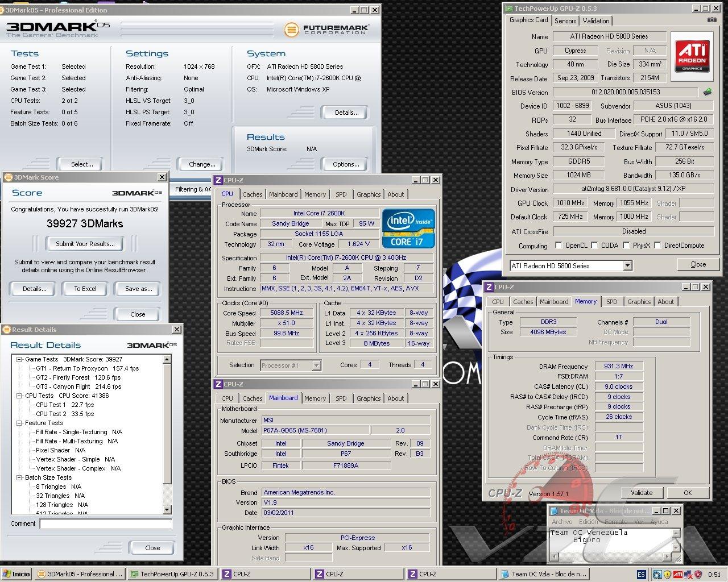
Task: Switch to the Sensors tab in GPU-Z
Action: (565, 21)
